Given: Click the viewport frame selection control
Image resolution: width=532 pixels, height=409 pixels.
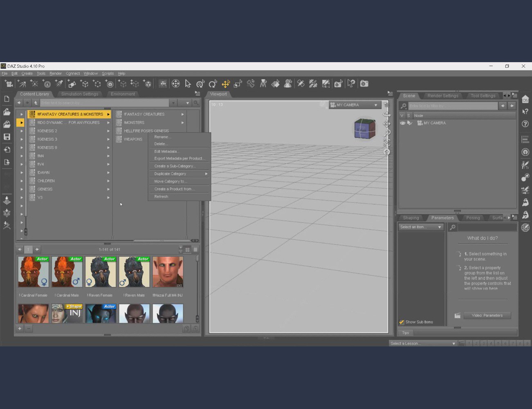Looking at the screenshot, I should tap(386, 142).
